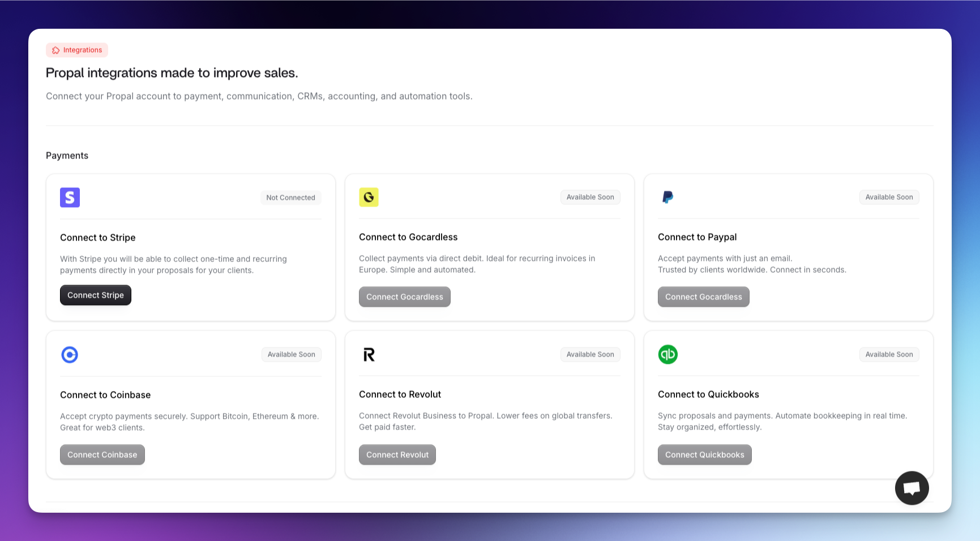Image resolution: width=980 pixels, height=541 pixels.
Task: Click the Stripe logo icon
Action: (x=70, y=197)
